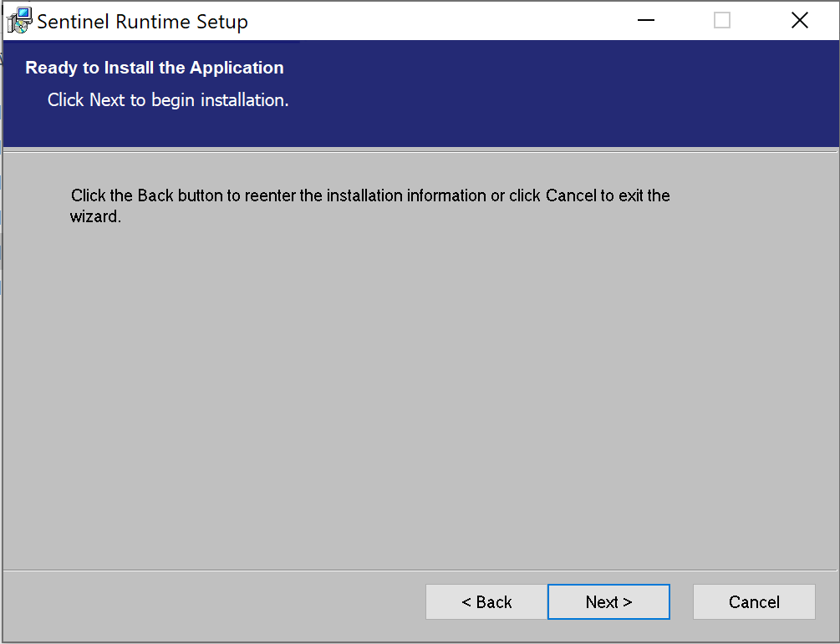Click the word "Next" in the blue banner subtitle

pos(107,100)
